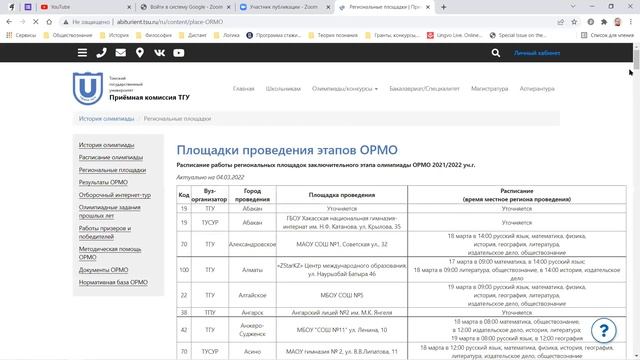Open the Философия bookmark folder
The width and height of the screenshot is (640, 360).
pyautogui.click(x=154, y=35)
